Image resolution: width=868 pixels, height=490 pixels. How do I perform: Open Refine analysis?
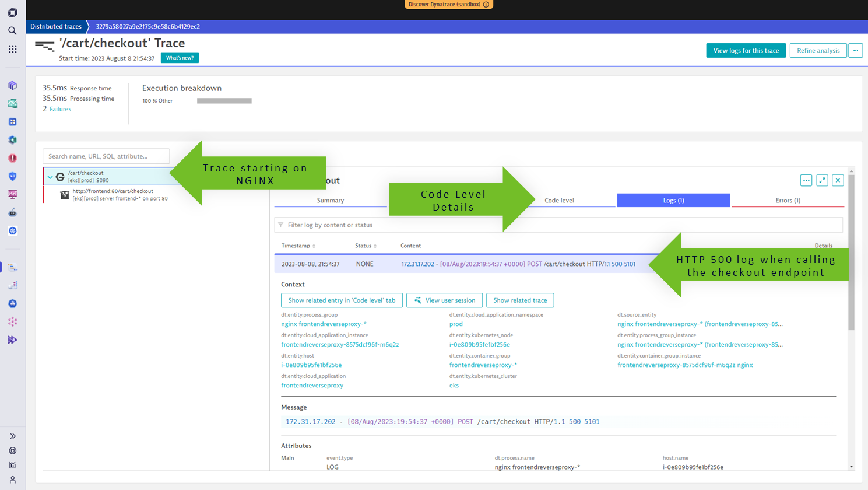coord(818,51)
